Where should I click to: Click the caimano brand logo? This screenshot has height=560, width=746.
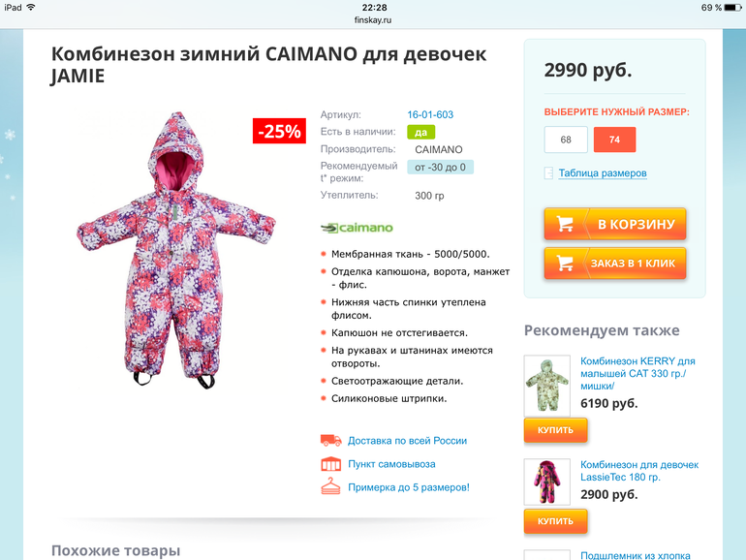(x=357, y=228)
